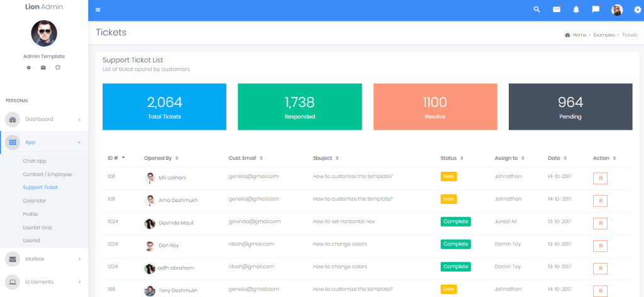Screen dimensions: 644x297
Task: Click subject 'How to set Horizontal nav'
Action: click(x=344, y=221)
